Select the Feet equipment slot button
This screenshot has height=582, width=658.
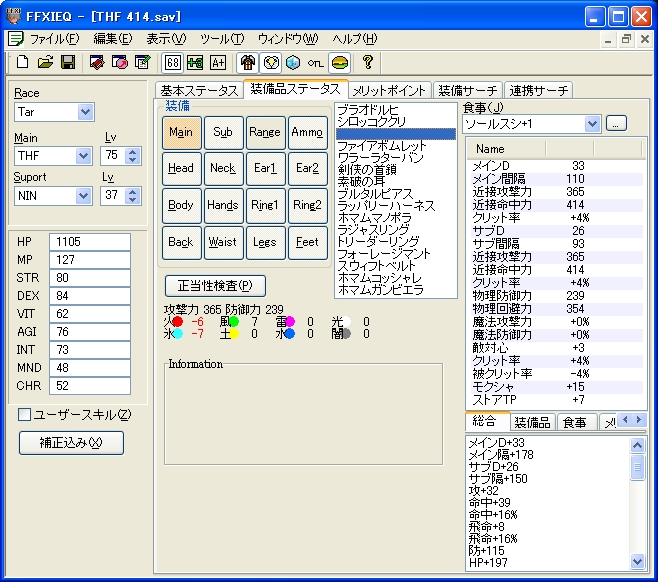coord(308,243)
